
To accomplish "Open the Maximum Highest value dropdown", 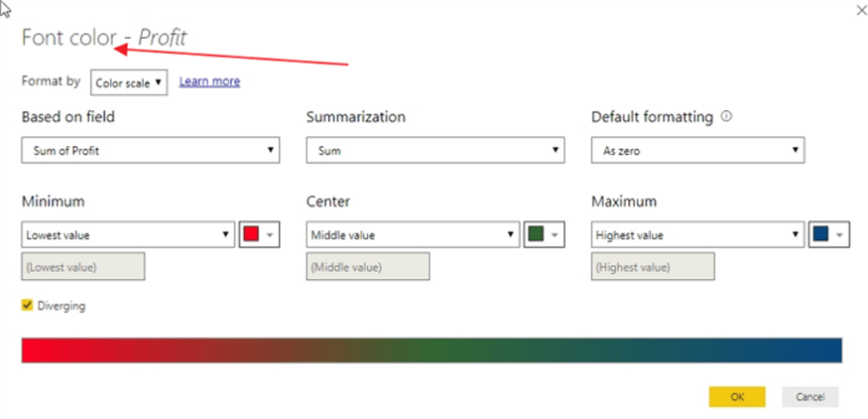I will click(696, 235).
